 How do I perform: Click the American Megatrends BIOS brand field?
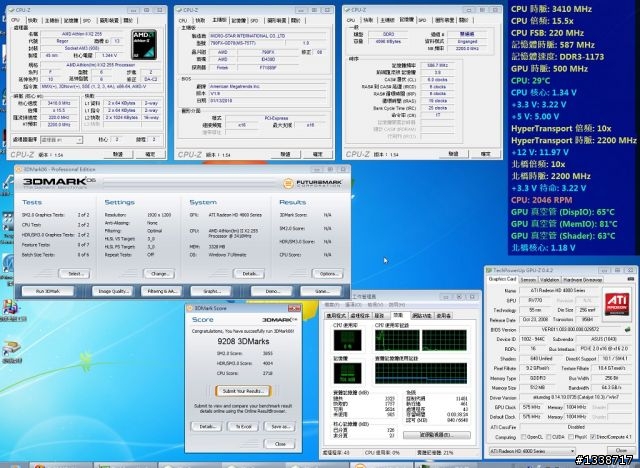coord(268,87)
